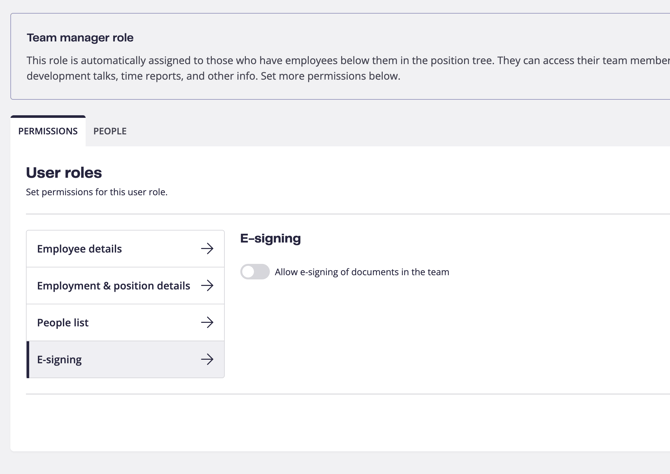Click the 'Employee details' label text
670x474 pixels.
[79, 249]
